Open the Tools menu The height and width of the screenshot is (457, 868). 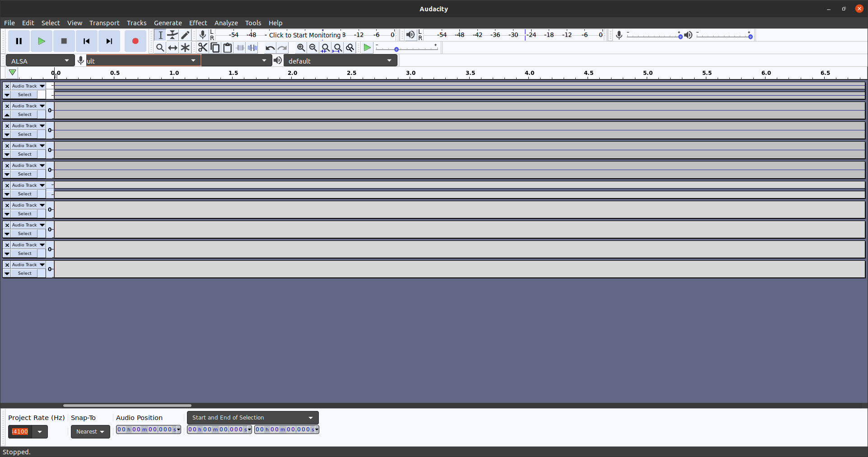tap(253, 23)
